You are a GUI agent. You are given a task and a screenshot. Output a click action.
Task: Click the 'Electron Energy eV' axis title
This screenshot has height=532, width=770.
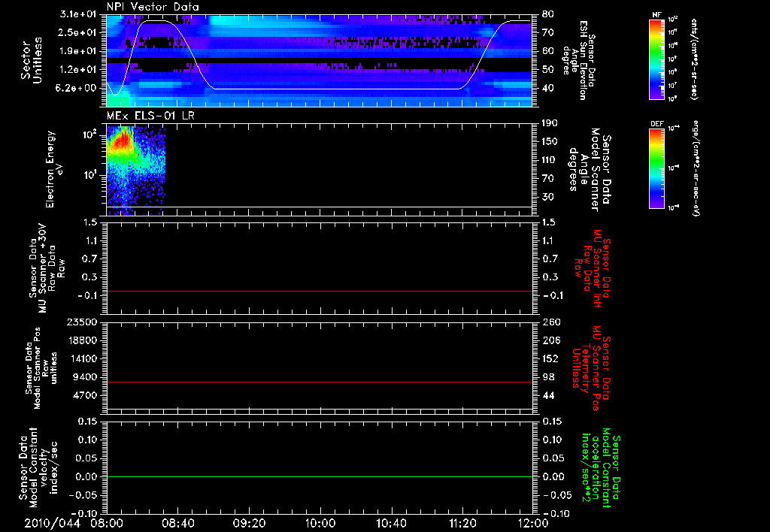coord(54,169)
